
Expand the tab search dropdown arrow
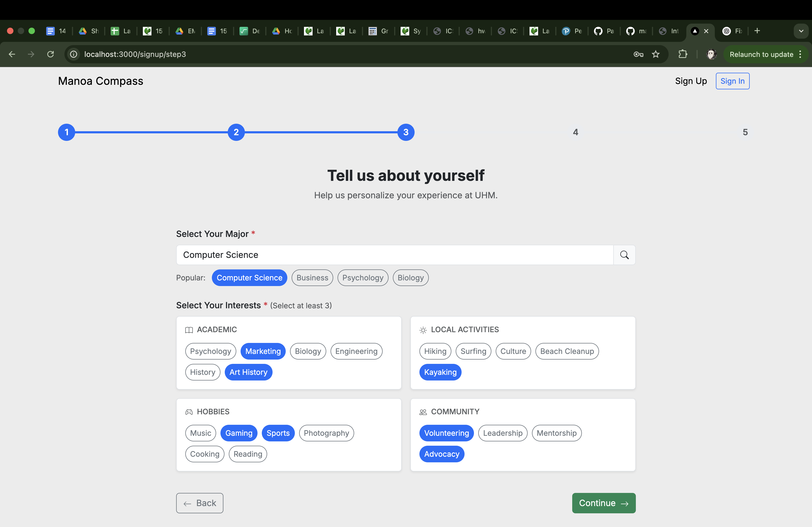801,31
